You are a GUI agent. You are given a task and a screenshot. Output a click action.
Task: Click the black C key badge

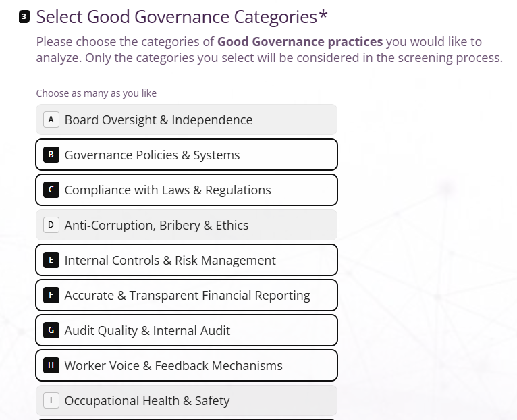point(51,190)
